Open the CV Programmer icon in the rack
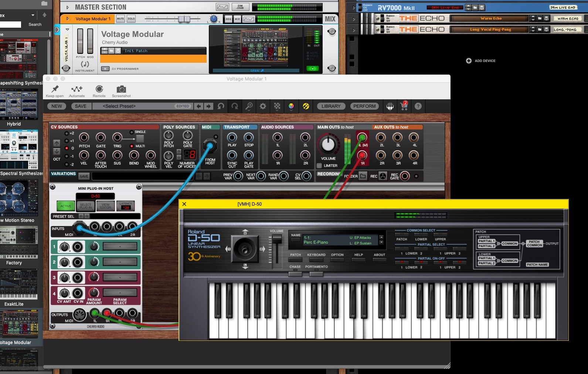The width and height of the screenshot is (588, 374). click(x=105, y=69)
